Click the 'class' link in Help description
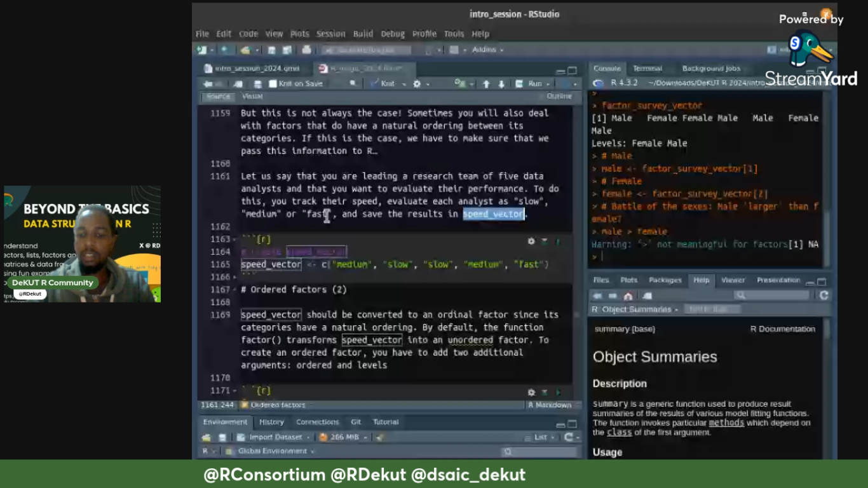Image resolution: width=868 pixels, height=488 pixels. click(619, 432)
